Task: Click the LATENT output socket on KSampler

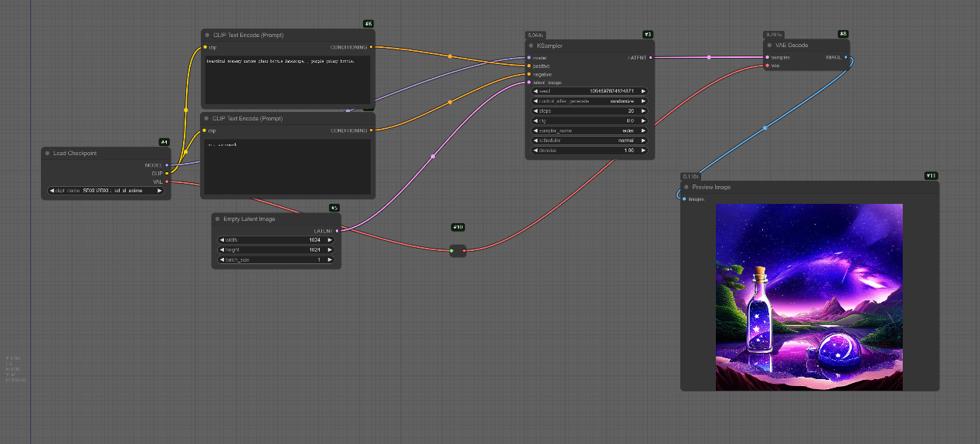Action: pos(651,57)
